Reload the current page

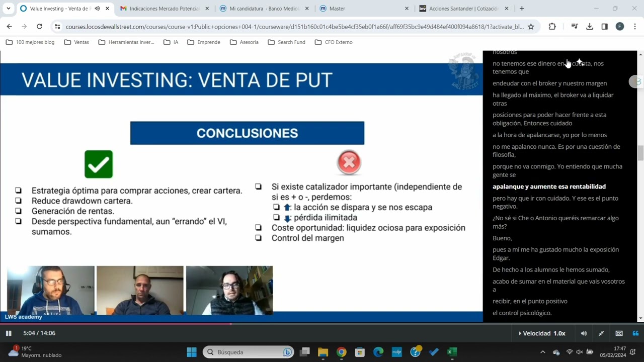pyautogui.click(x=39, y=27)
